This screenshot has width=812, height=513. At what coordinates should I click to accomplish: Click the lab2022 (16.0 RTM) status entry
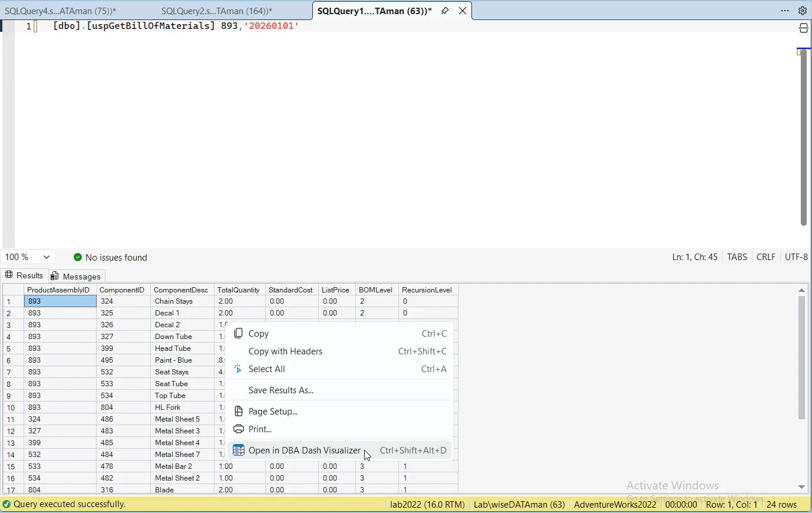coord(427,504)
